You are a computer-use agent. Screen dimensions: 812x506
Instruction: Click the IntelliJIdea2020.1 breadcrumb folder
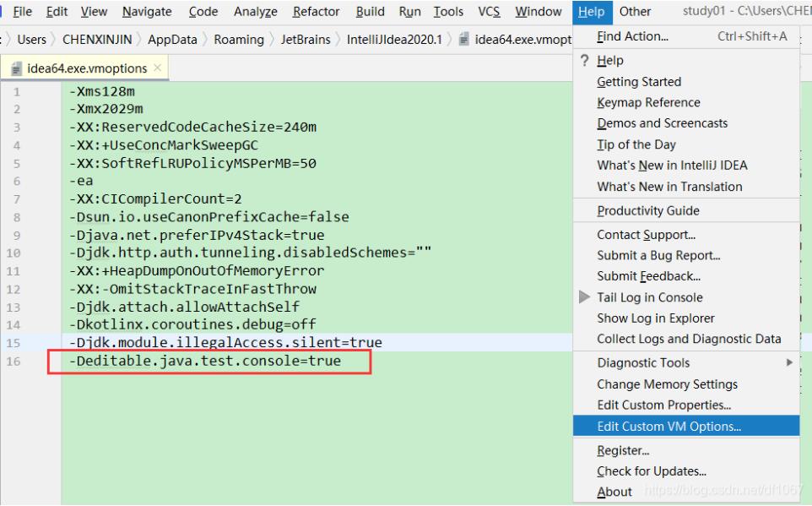pos(393,40)
